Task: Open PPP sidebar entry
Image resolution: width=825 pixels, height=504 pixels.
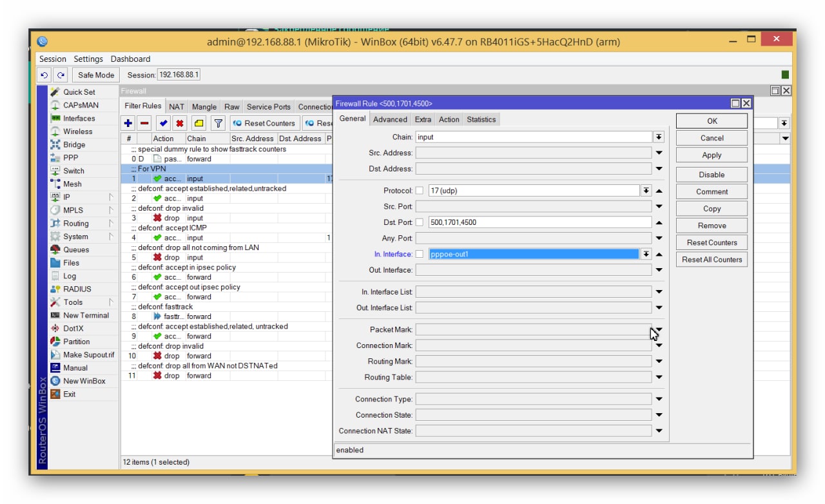Action: [x=70, y=158]
